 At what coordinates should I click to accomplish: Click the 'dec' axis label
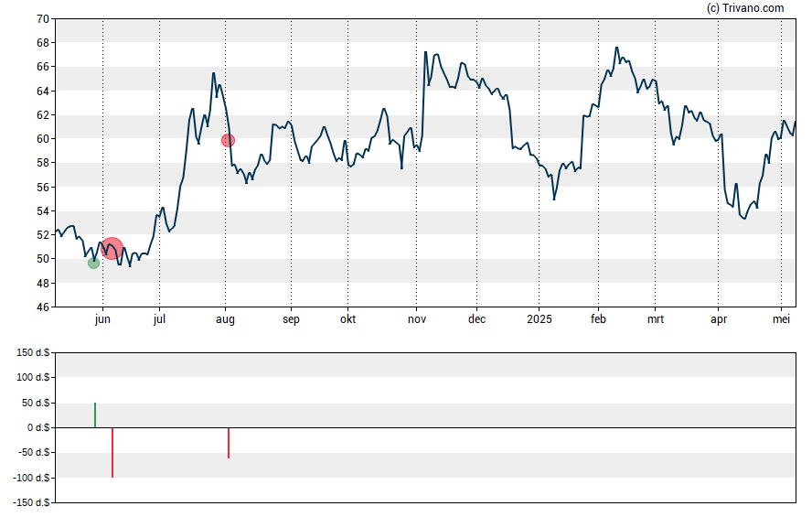[x=477, y=319]
